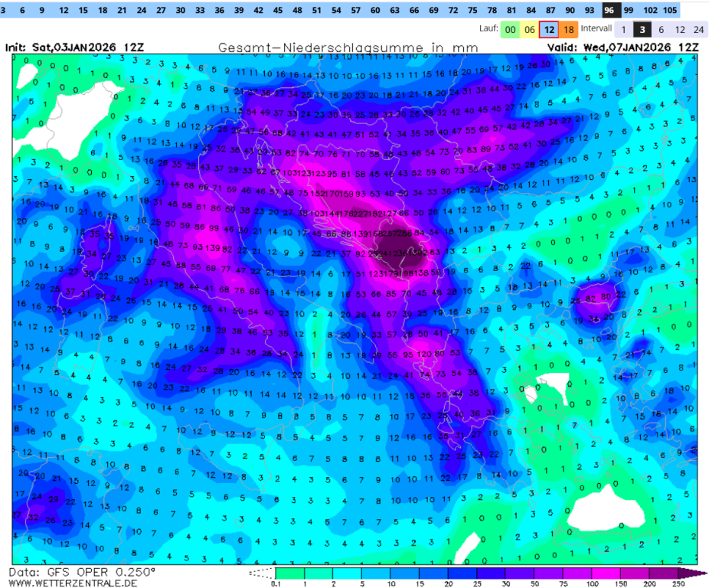This screenshot has width=709, height=588.
Task: Choose the 06 model run
Action: point(529,30)
